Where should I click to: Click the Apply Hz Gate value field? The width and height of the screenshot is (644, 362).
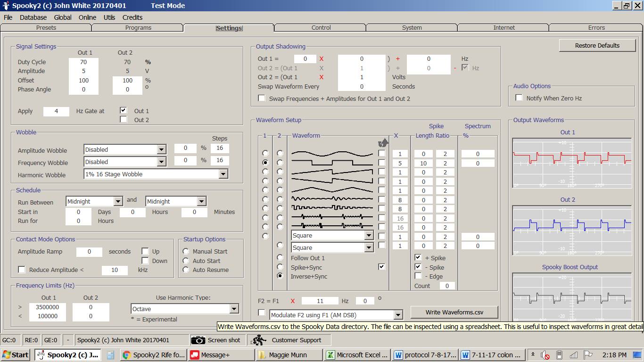(x=56, y=111)
